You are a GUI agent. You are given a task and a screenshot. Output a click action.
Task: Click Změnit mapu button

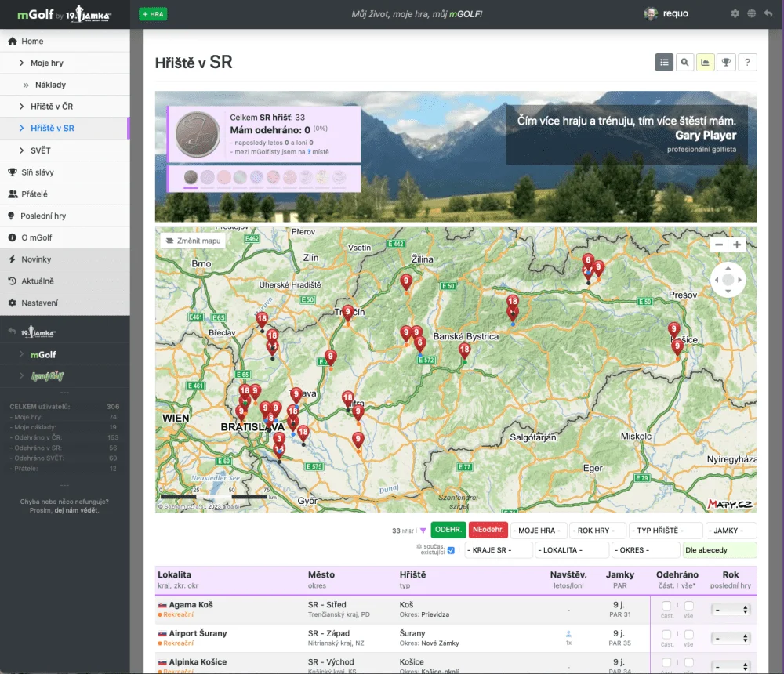tap(194, 241)
